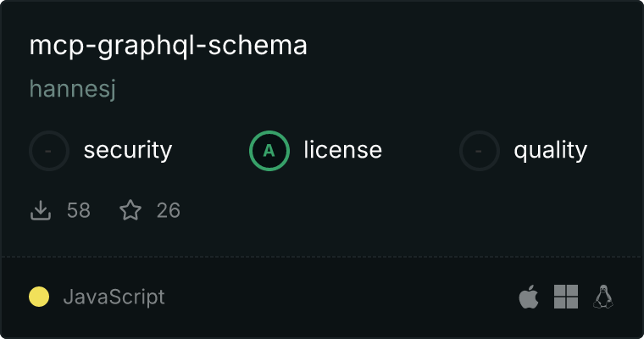644x339 pixels.
Task: Click the yellow JavaScript language dot
Action: click(39, 297)
